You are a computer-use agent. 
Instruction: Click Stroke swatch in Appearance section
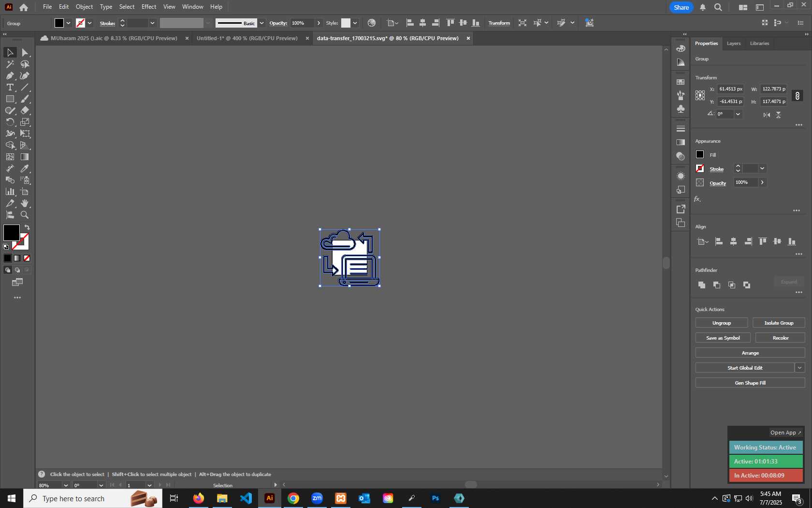(x=700, y=168)
